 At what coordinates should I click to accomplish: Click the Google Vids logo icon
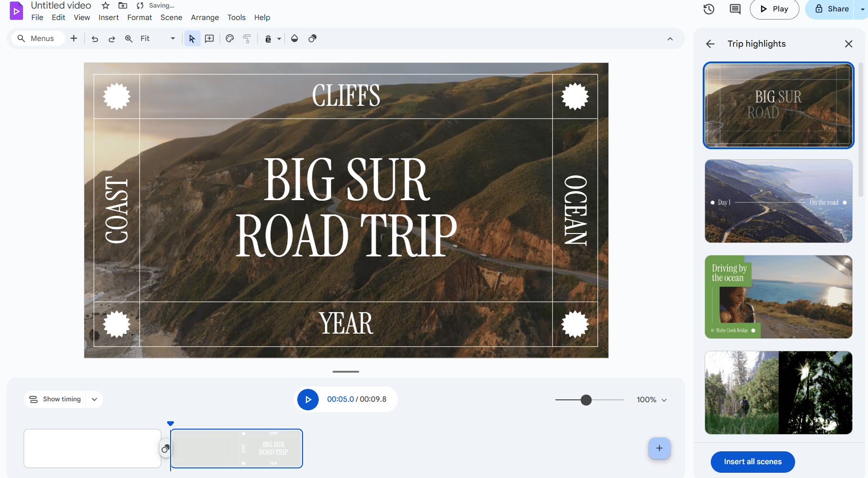point(16,11)
